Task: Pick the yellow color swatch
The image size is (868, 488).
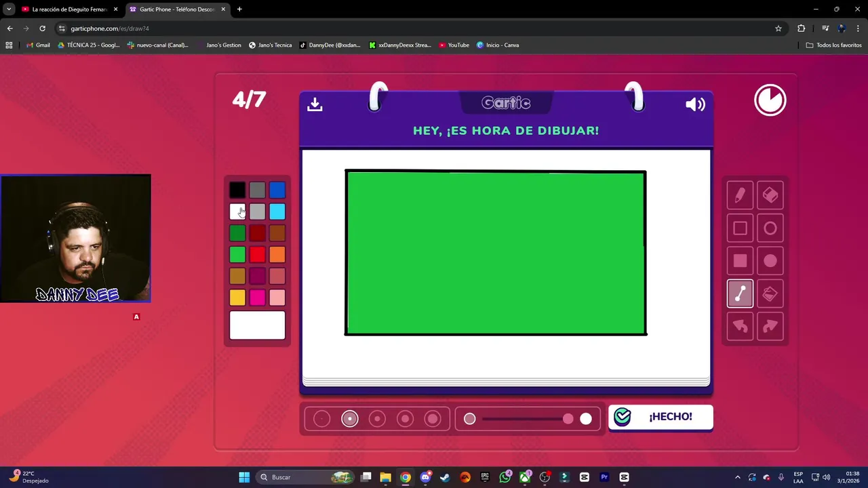Action: coord(237,298)
